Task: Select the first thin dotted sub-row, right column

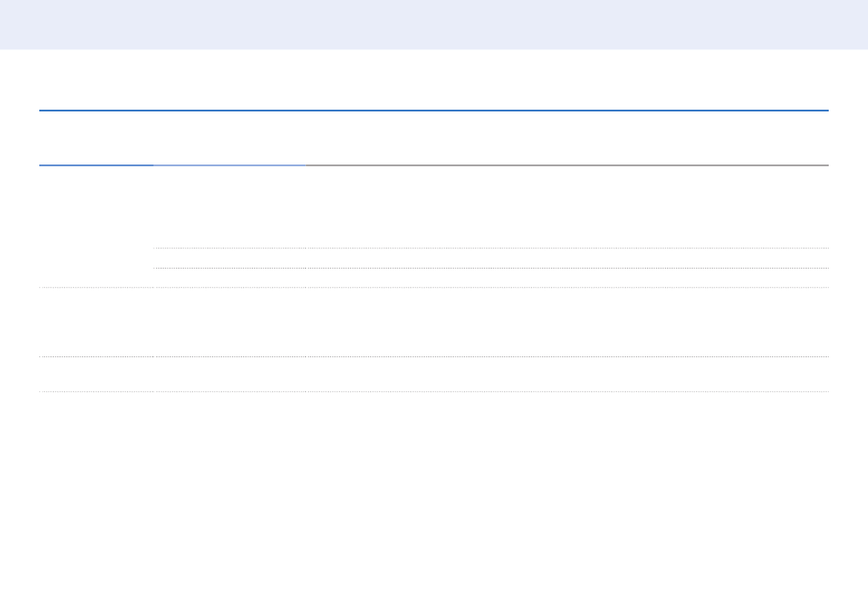Action: [x=492, y=258]
